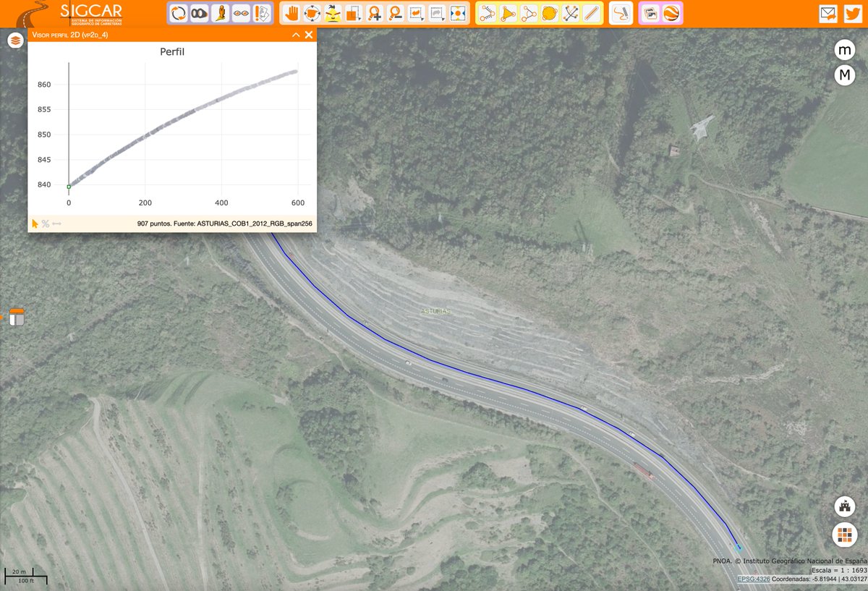Click the SIGCAR logo
This screenshot has height=591, width=868.
point(72,13)
